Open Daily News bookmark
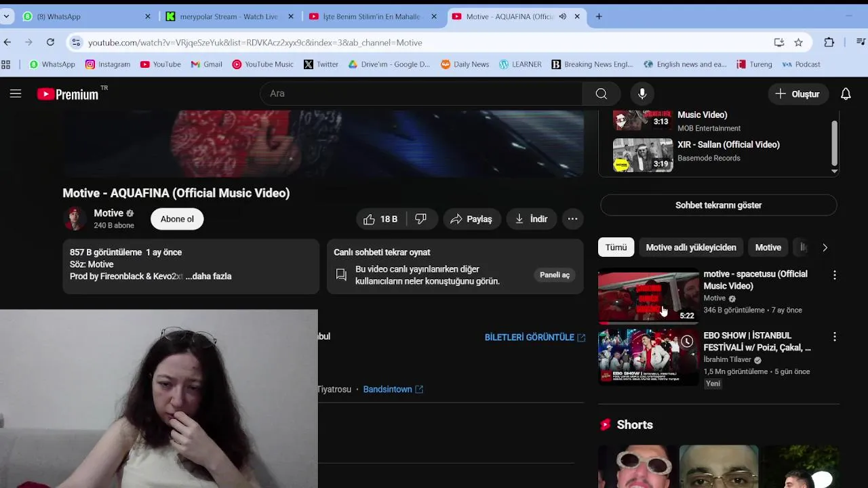The width and height of the screenshot is (868, 488). coord(465,64)
